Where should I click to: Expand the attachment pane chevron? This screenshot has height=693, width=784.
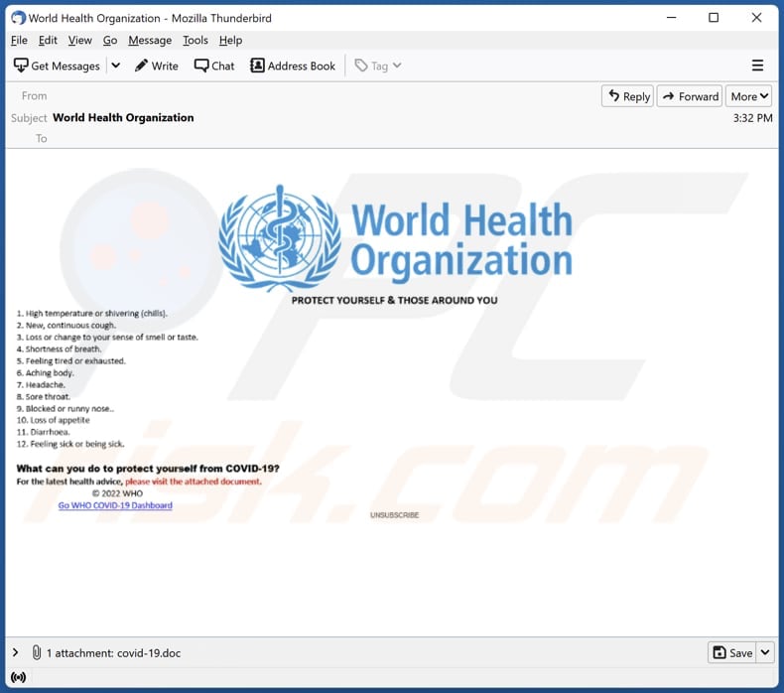(16, 652)
